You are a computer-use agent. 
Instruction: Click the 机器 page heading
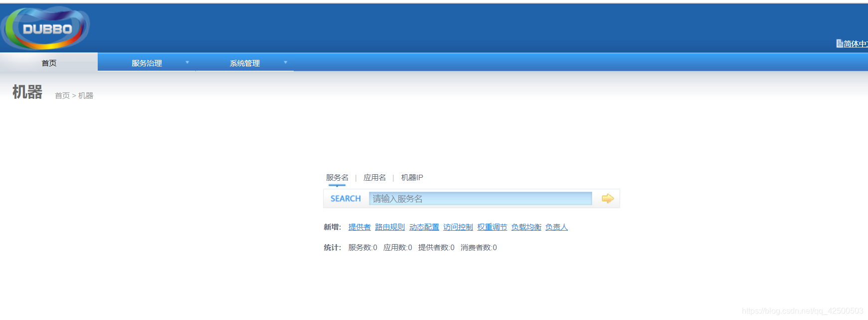(x=27, y=92)
